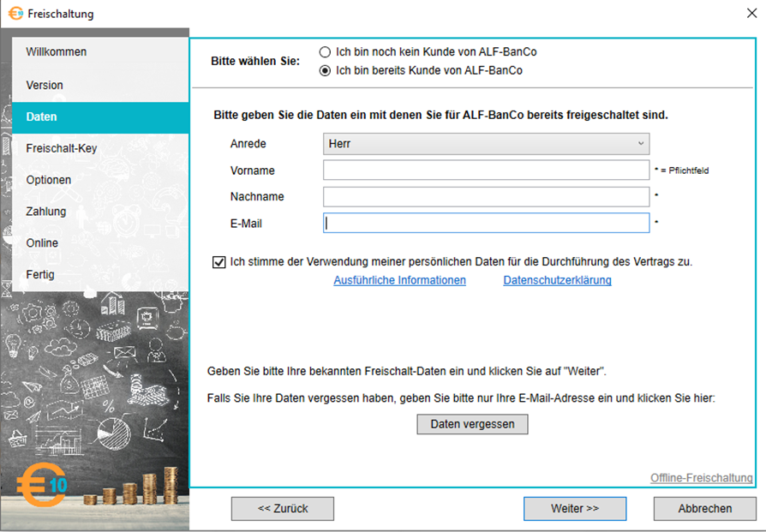Click the ALF-BanCo euro logo in title bar
Screen dimensions: 766x532
15,13
